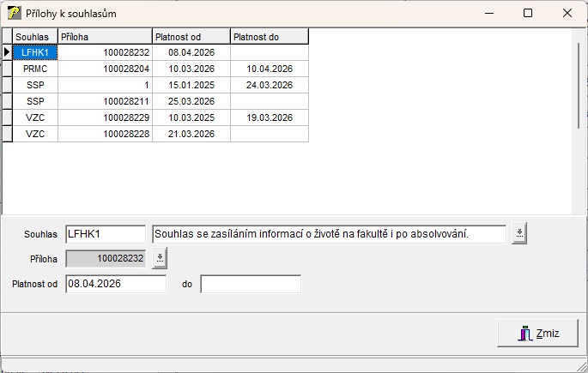Click the Platnost od date field

tap(115, 284)
